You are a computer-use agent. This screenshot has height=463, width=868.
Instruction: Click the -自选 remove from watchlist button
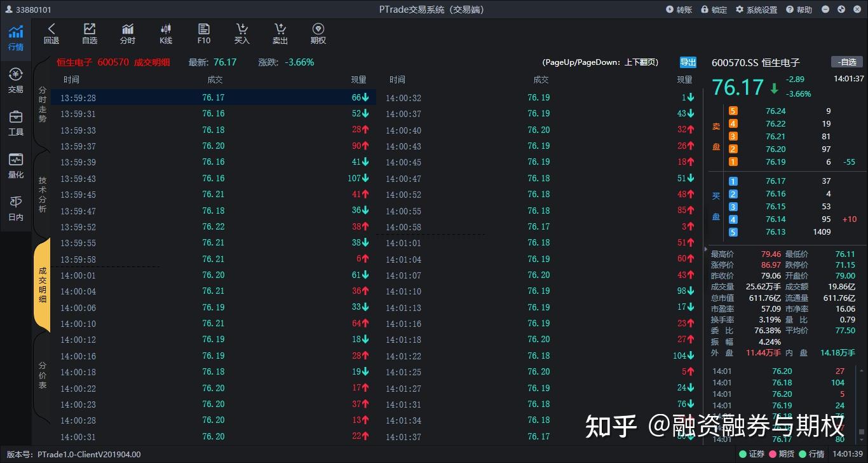tap(847, 62)
